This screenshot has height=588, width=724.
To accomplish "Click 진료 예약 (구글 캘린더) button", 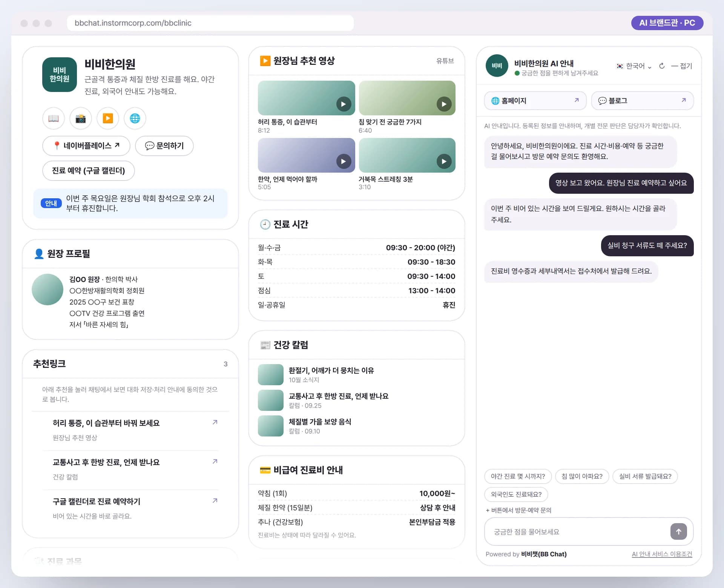I will pos(89,170).
